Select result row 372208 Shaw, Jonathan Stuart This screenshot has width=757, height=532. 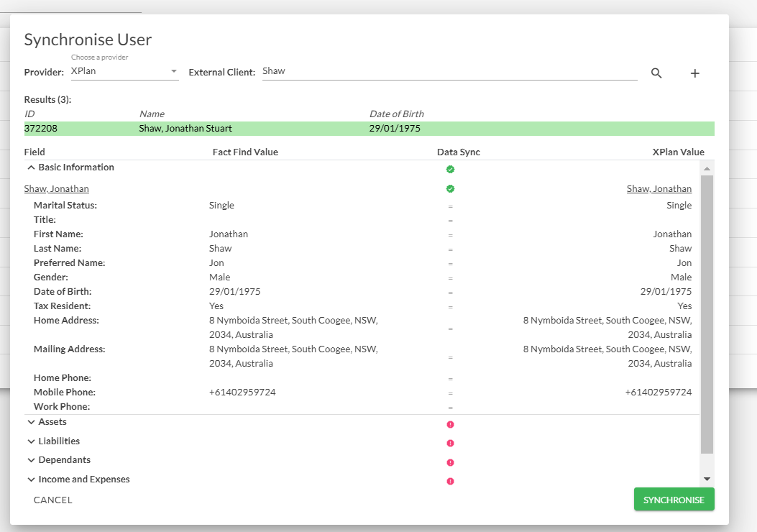[370, 129]
